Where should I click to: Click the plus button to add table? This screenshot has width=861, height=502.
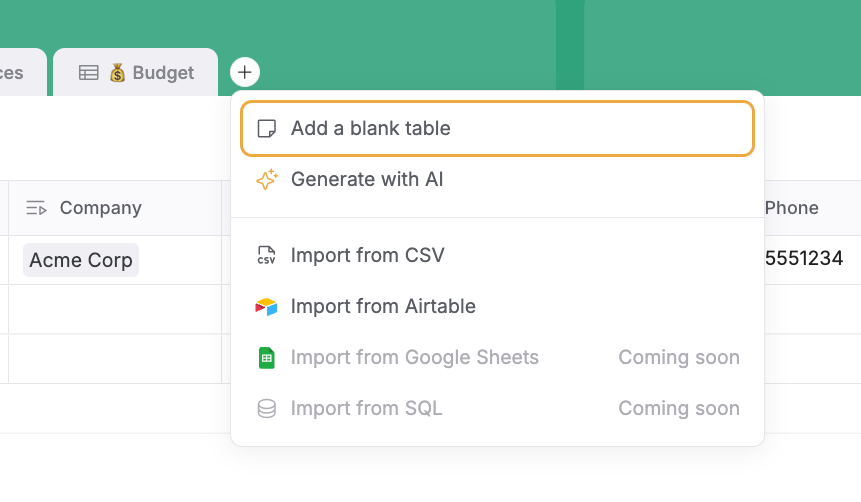click(x=245, y=72)
